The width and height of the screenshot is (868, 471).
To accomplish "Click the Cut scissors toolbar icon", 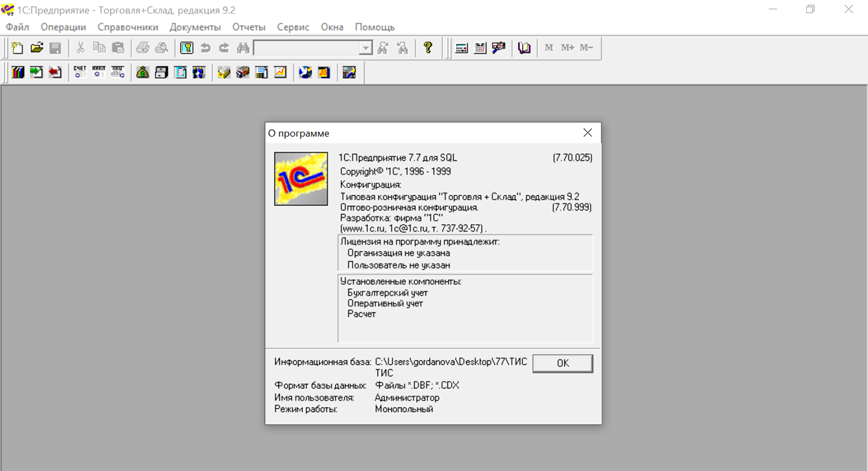I will (80, 48).
